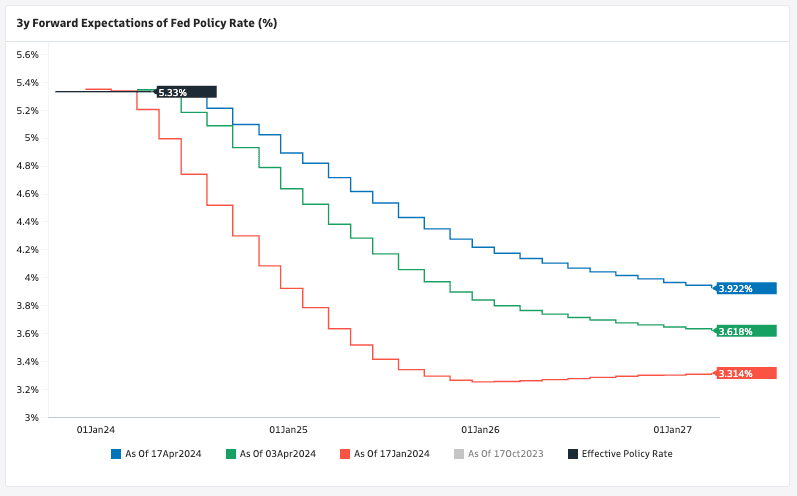
Task: Click the red 17Jan2024 legend color square
Action: point(345,454)
